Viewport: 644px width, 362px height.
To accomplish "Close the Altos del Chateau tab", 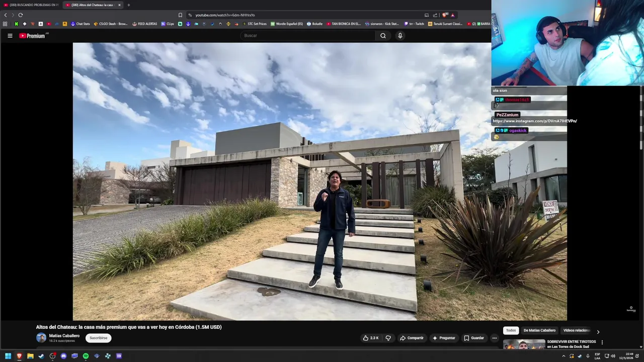I will click(119, 5).
